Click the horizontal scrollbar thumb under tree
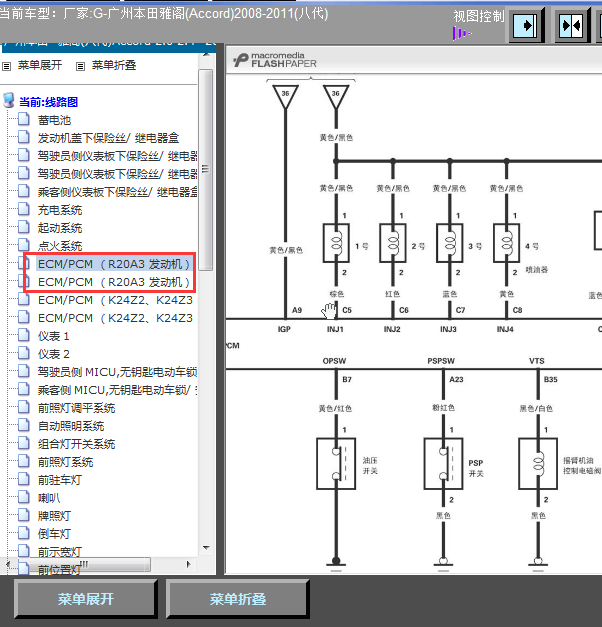 tap(83, 564)
